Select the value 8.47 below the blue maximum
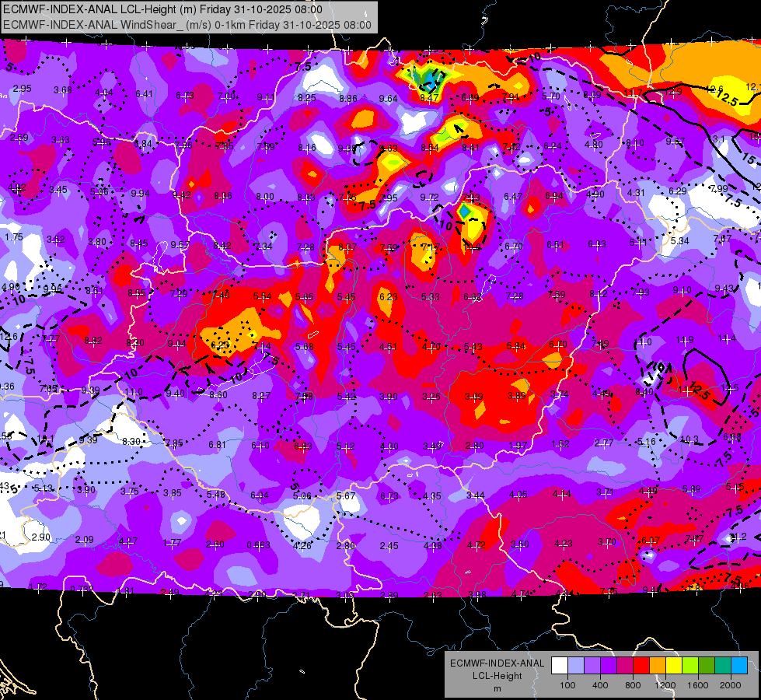The height and width of the screenshot is (700, 761). (x=429, y=98)
